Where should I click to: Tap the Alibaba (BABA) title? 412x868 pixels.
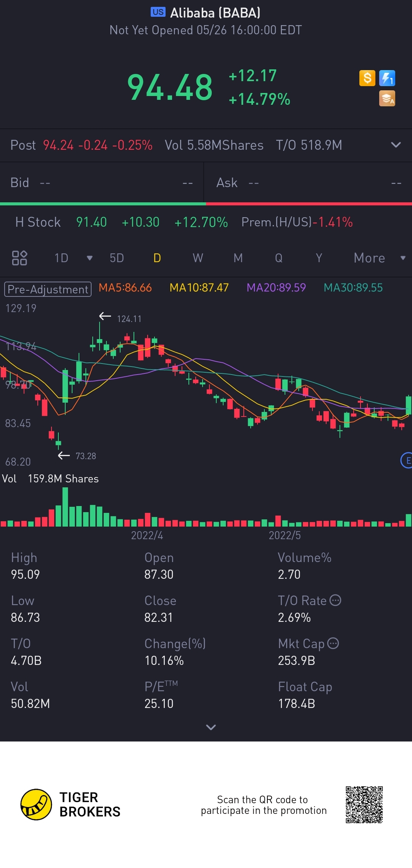click(215, 13)
